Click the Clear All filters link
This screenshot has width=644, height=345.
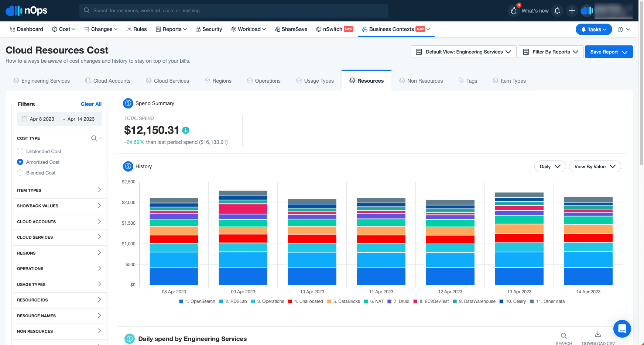[91, 104]
